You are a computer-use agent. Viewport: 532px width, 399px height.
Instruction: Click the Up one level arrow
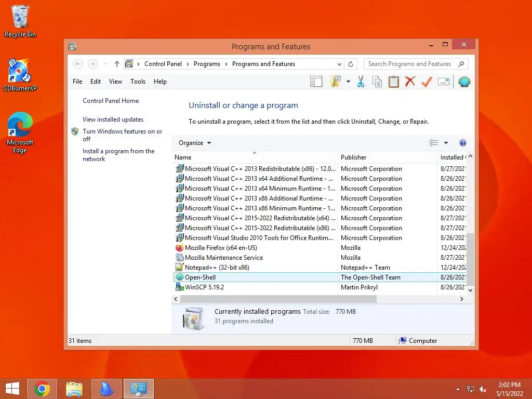point(117,64)
